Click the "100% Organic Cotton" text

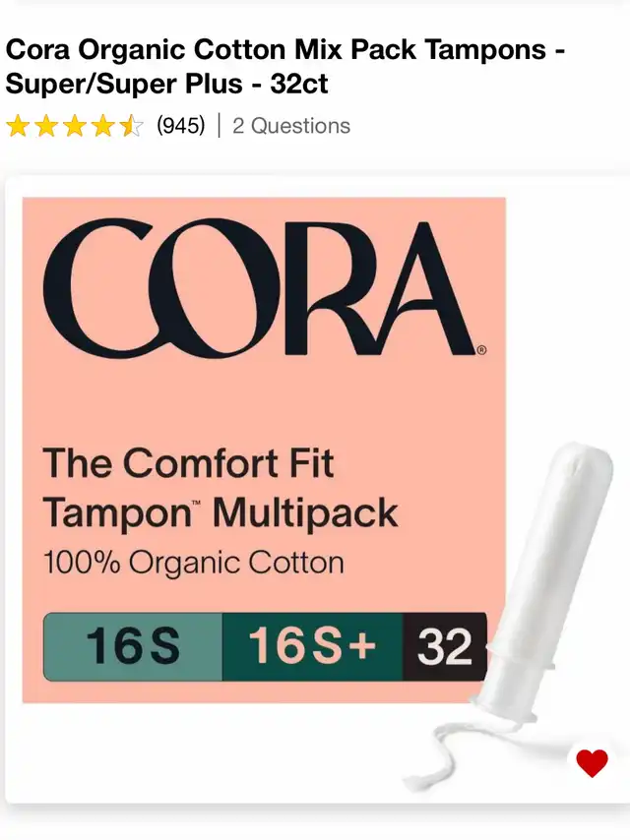click(x=193, y=563)
